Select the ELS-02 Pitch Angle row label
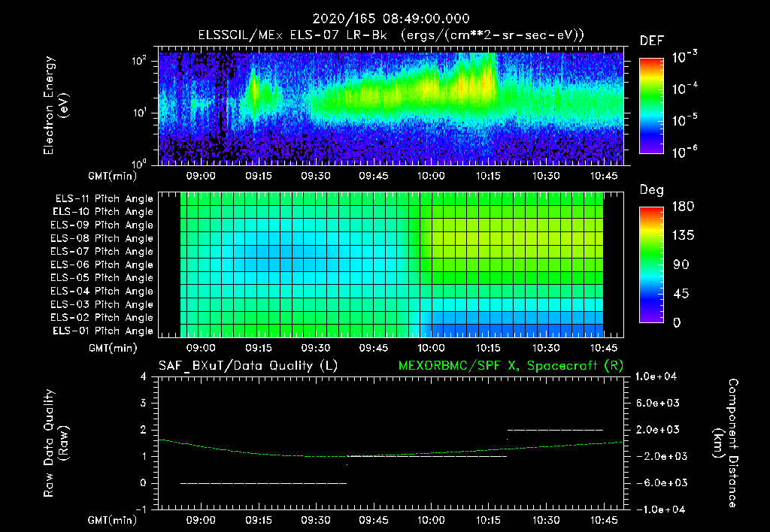 (102, 318)
